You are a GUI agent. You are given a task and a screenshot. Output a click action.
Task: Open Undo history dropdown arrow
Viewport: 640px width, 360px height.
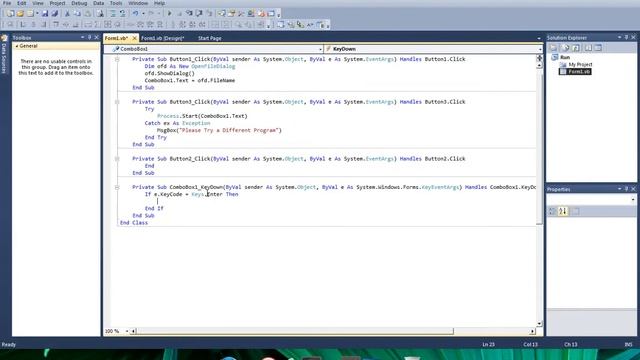click(x=143, y=13)
